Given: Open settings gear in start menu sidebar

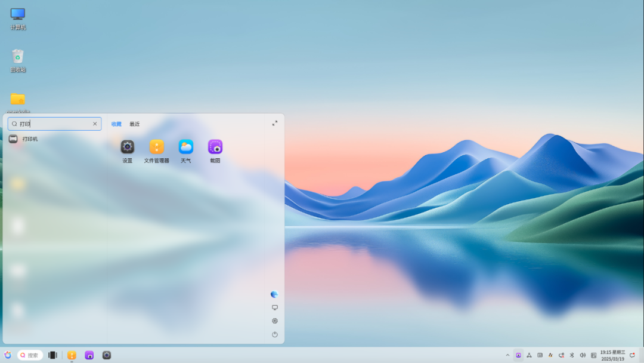Looking at the screenshot, I should [275, 321].
